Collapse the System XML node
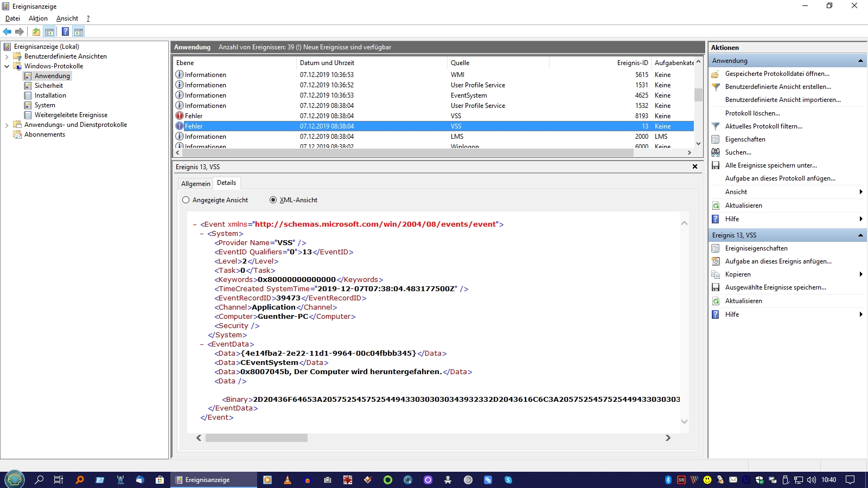The width and height of the screenshot is (868, 488). (x=202, y=234)
